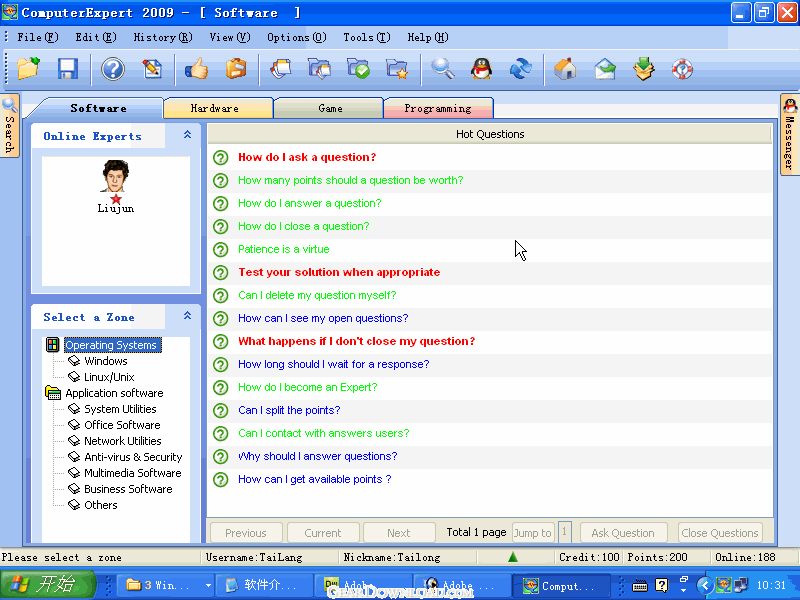Open the 3 Win... taskbar group dropdown

pos(208,585)
